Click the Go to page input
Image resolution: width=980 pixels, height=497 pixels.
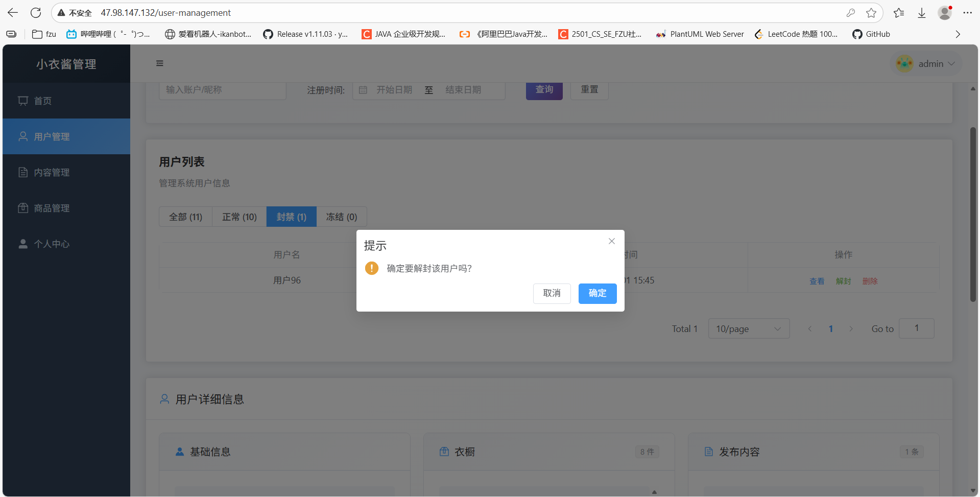[917, 328]
